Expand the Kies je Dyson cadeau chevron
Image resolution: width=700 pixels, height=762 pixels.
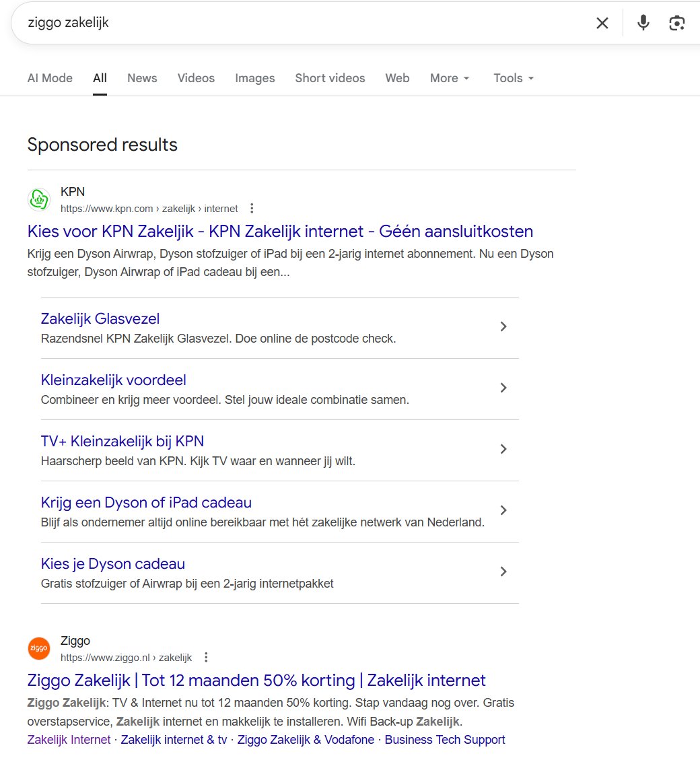click(x=503, y=571)
